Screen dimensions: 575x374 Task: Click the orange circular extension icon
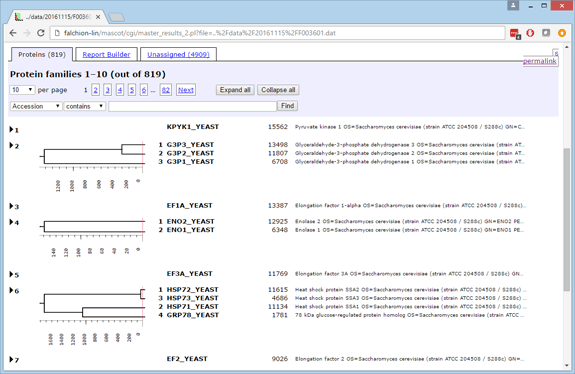click(561, 33)
